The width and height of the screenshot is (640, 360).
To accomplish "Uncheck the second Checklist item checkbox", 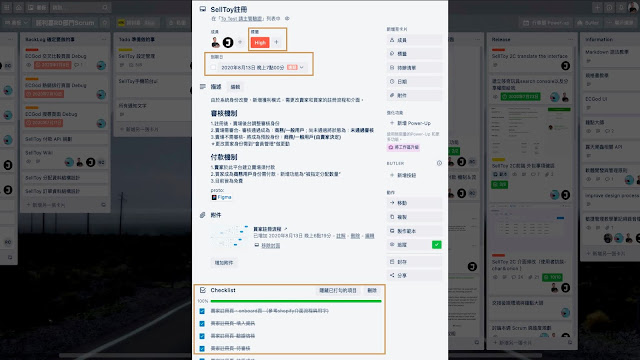I will pyautogui.click(x=202, y=324).
